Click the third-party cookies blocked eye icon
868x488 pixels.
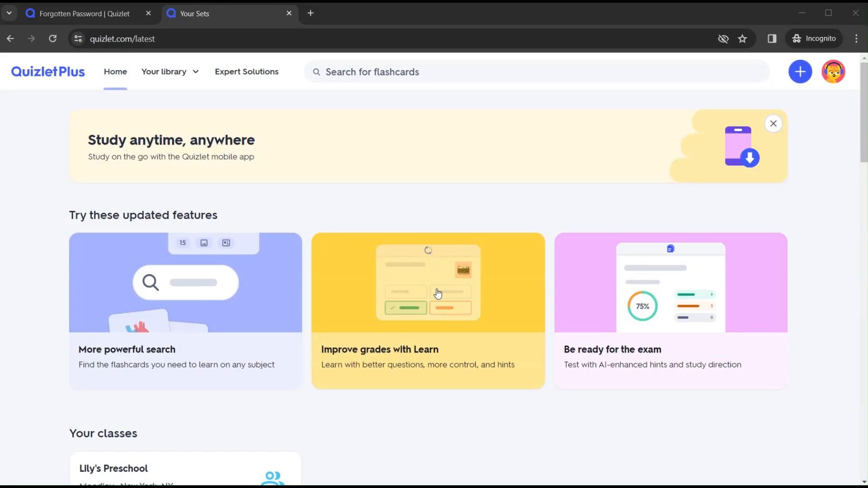click(x=723, y=39)
